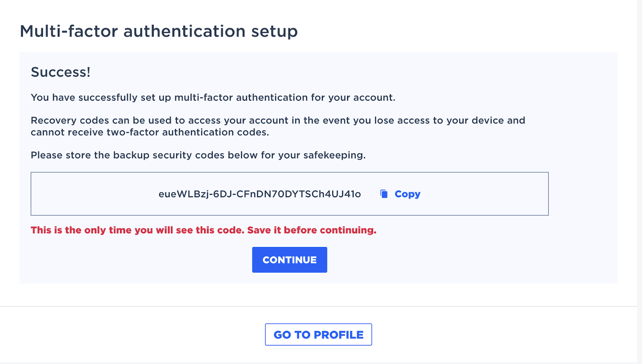Click the words 'for your account' in first sentence
Screen dimensions: 642x364
click(x=353, y=97)
